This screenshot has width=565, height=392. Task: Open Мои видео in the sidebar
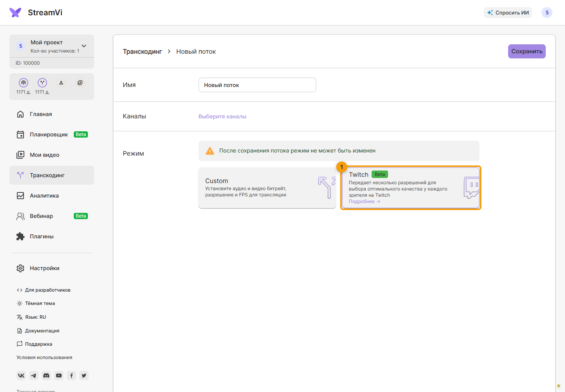(52, 155)
